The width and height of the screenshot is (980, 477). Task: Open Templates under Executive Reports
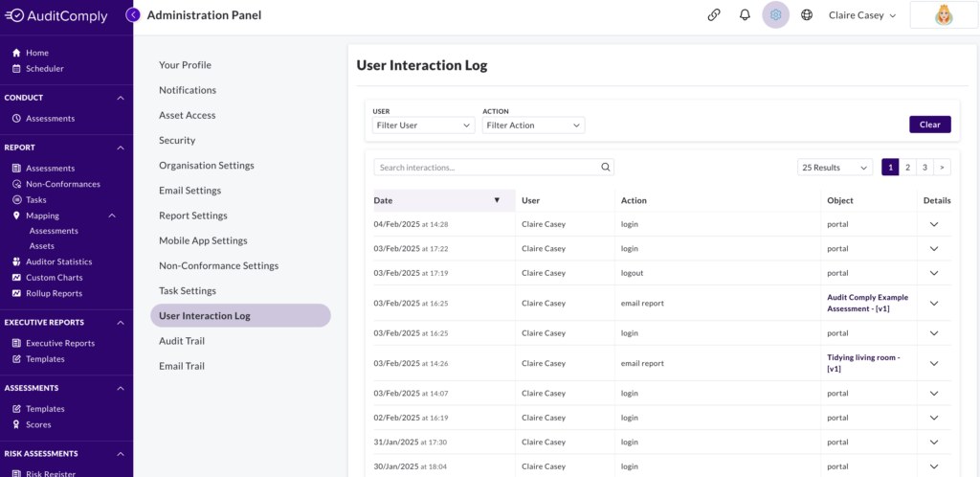38,359
